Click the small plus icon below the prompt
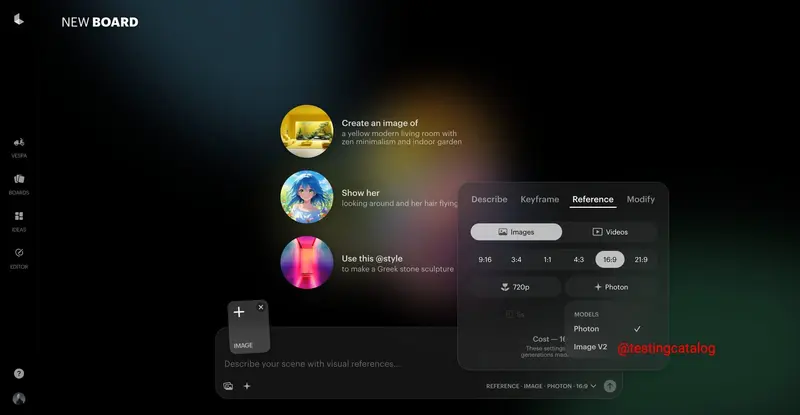 247,386
